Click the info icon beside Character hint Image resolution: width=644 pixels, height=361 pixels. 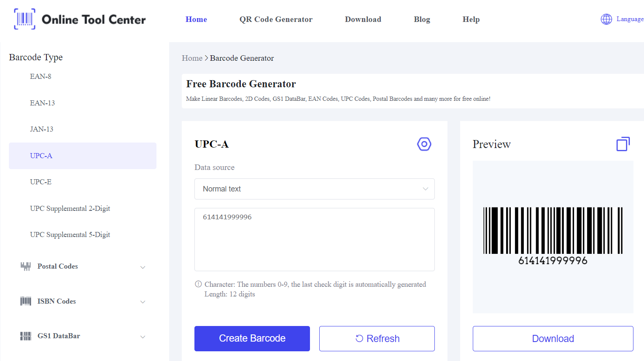pos(198,284)
